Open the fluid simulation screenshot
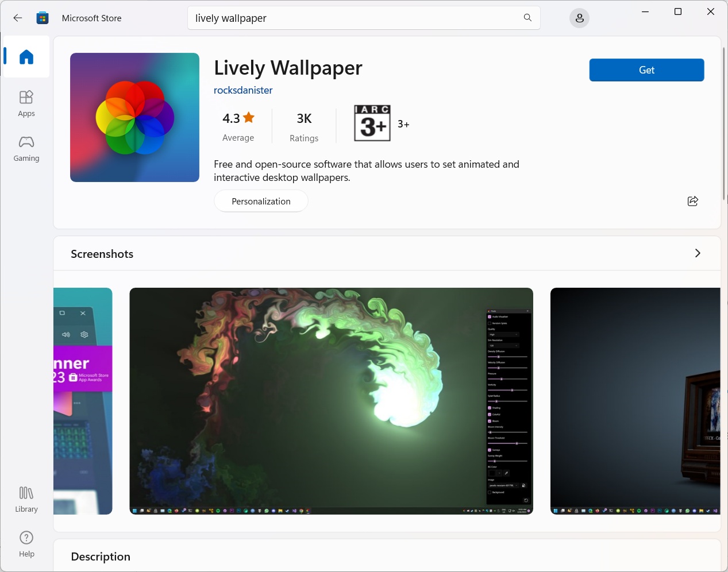The height and width of the screenshot is (572, 728). [x=331, y=401]
